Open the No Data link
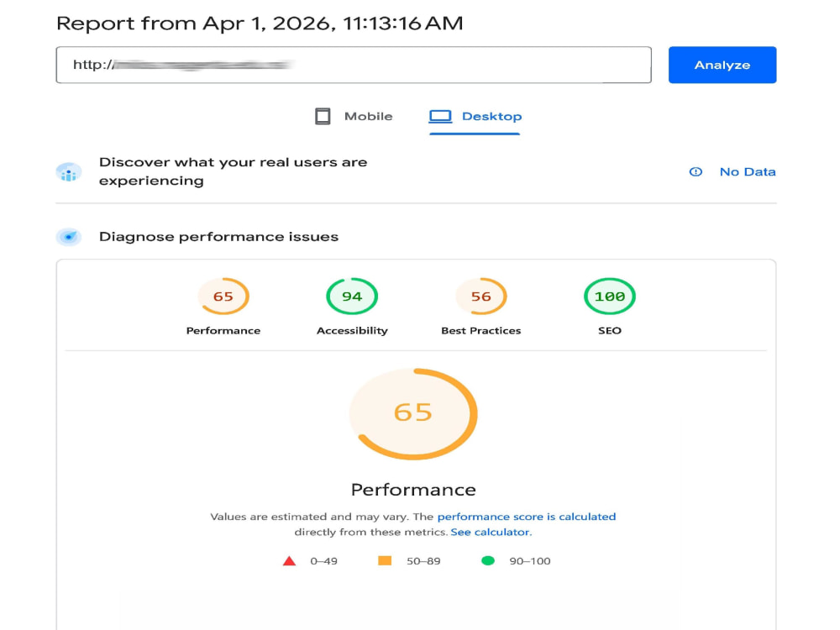 (x=748, y=172)
